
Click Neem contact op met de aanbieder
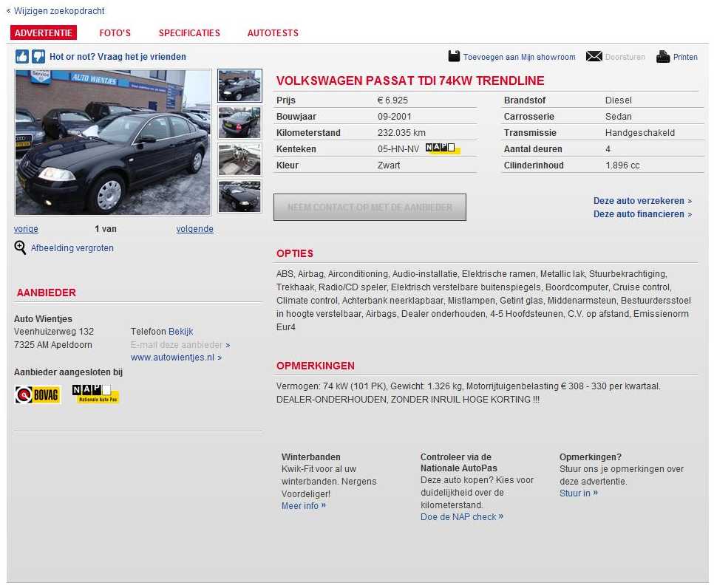pos(370,207)
